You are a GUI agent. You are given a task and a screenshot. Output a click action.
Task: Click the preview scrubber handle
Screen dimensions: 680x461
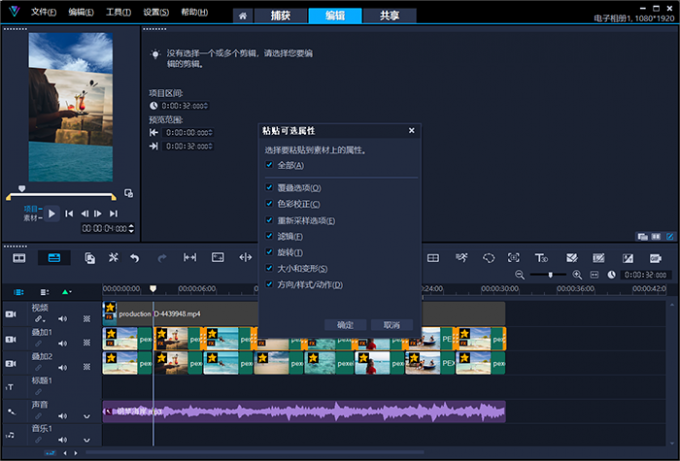click(x=22, y=189)
